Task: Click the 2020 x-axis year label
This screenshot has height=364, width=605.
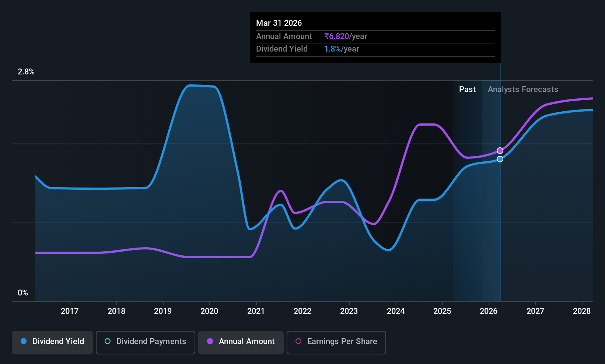Action: point(209,311)
